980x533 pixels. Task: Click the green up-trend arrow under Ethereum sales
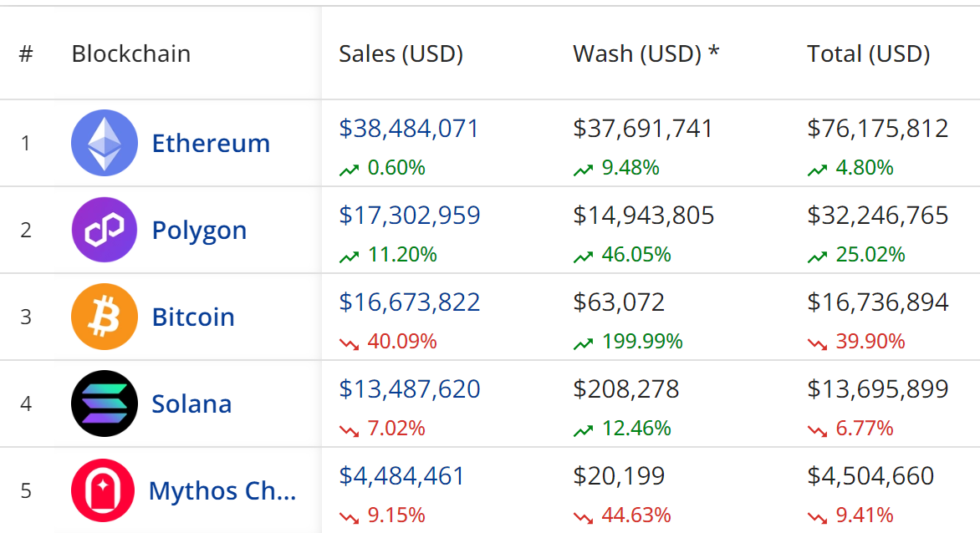pos(349,170)
